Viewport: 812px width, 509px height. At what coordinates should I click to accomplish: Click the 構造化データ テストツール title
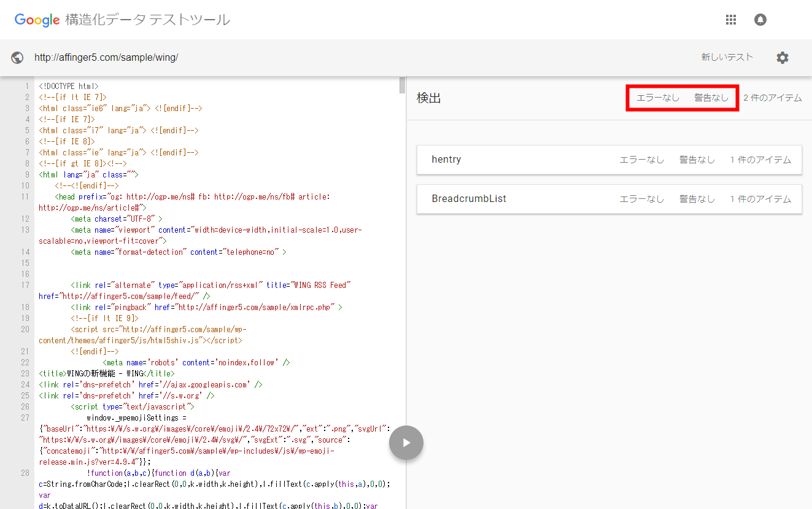click(x=148, y=20)
